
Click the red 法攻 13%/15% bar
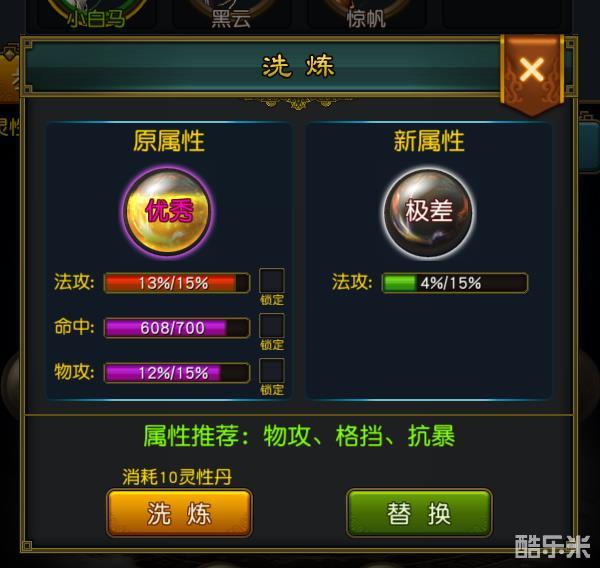tap(177, 283)
